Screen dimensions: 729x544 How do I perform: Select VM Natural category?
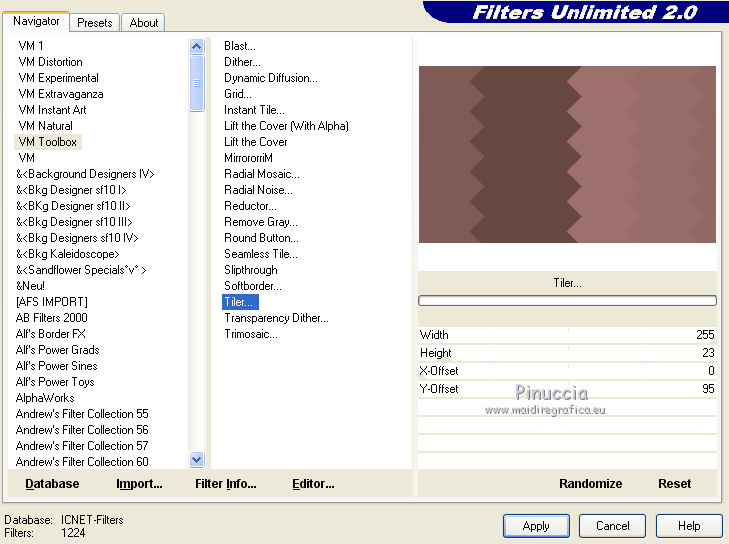[x=46, y=126]
